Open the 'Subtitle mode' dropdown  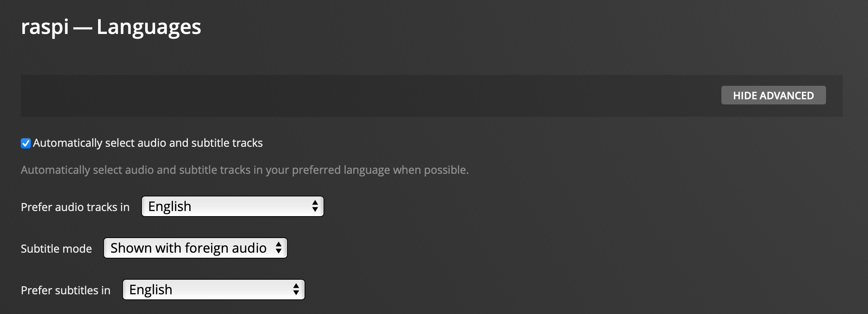(x=195, y=248)
